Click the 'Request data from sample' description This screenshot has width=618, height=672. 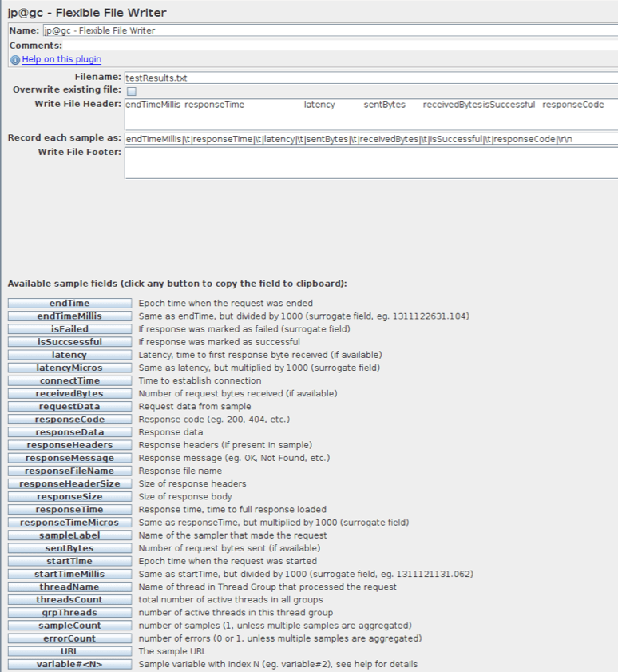[x=195, y=406]
